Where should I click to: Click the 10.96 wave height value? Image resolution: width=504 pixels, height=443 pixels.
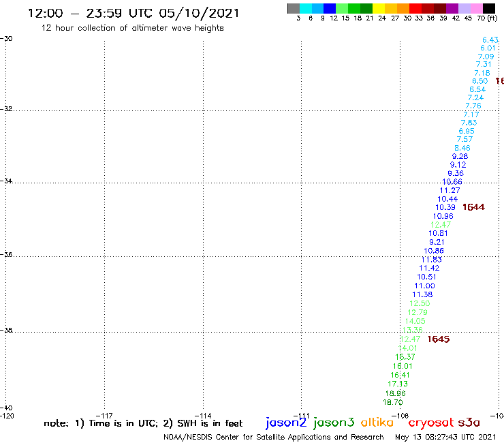443,217
